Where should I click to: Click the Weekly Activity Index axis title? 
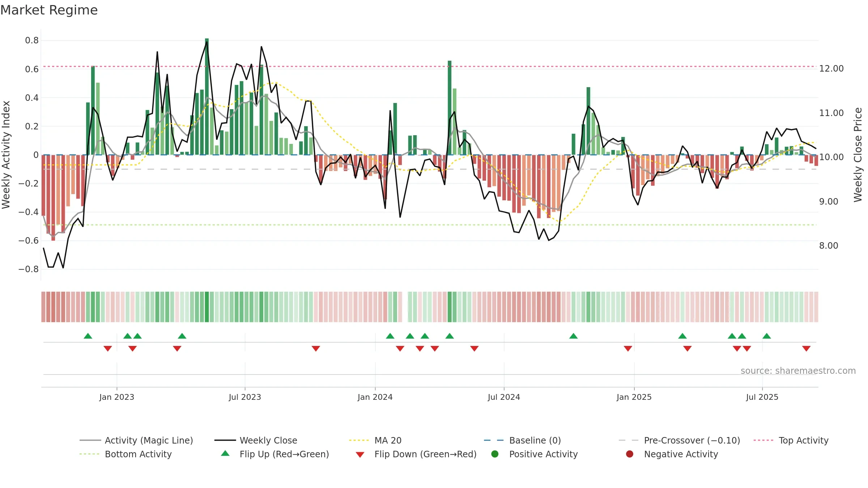tap(6, 155)
